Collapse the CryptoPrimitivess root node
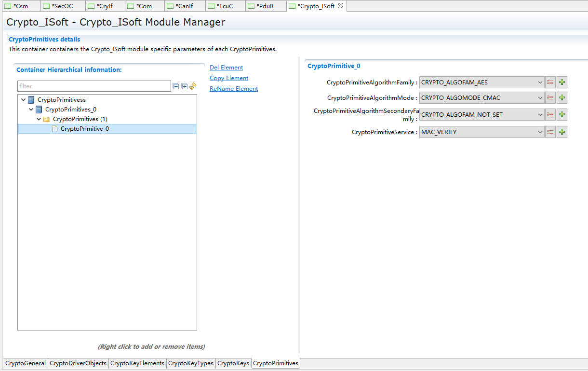The image size is (588, 371). click(x=24, y=100)
